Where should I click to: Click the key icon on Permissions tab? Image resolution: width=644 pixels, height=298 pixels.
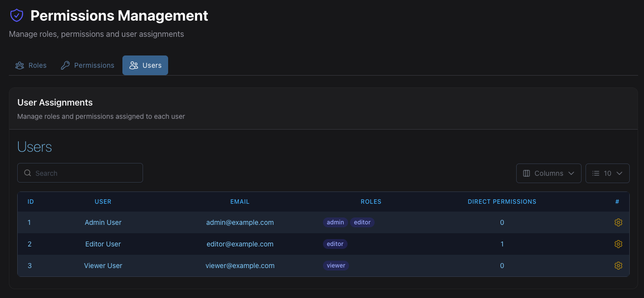coord(64,65)
